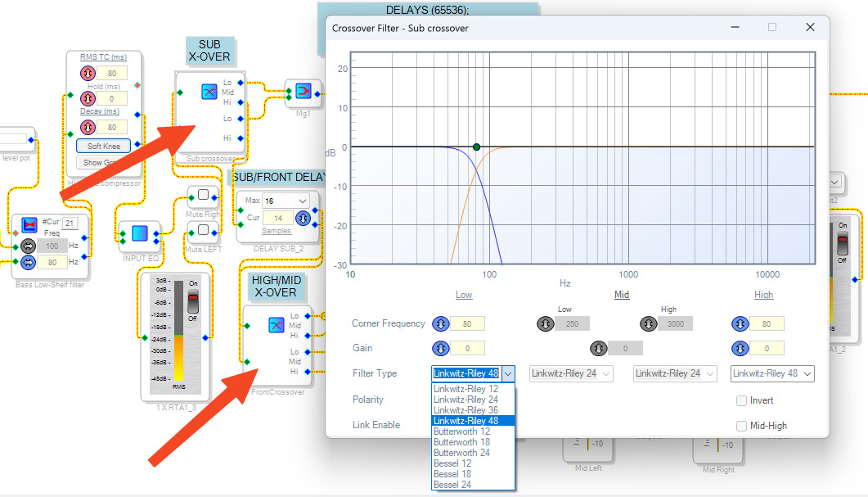
Task: Close the Crossover Filter window
Action: pyautogui.click(x=810, y=27)
